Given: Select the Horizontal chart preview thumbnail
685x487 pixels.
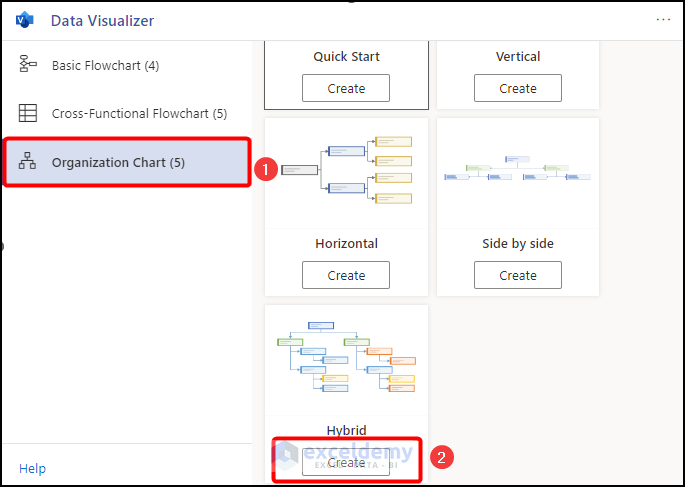Looking at the screenshot, I should 346,170.
